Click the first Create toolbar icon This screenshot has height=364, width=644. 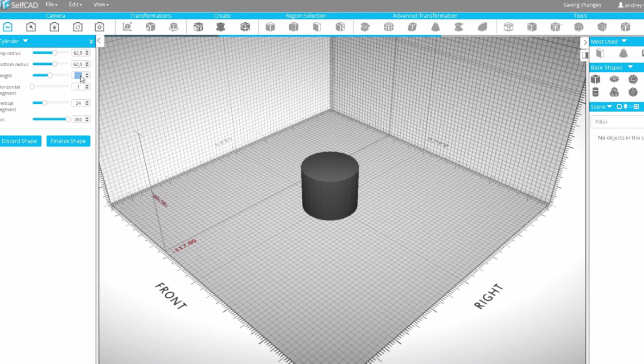pyautogui.click(x=198, y=27)
